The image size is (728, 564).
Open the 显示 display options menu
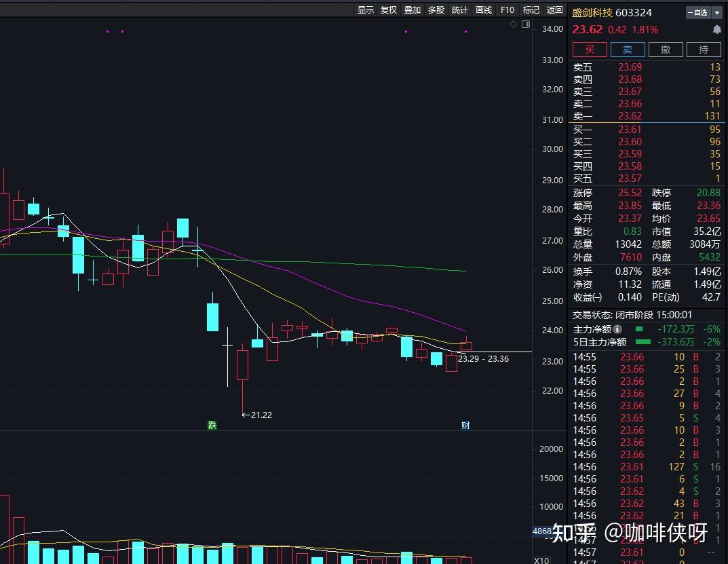coord(366,10)
